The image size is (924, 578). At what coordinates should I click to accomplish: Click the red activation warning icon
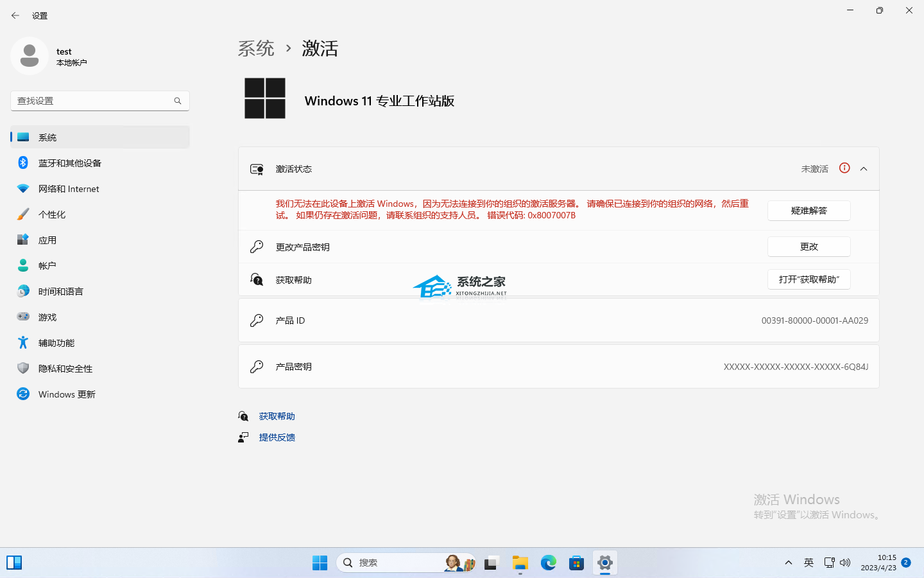coord(844,168)
